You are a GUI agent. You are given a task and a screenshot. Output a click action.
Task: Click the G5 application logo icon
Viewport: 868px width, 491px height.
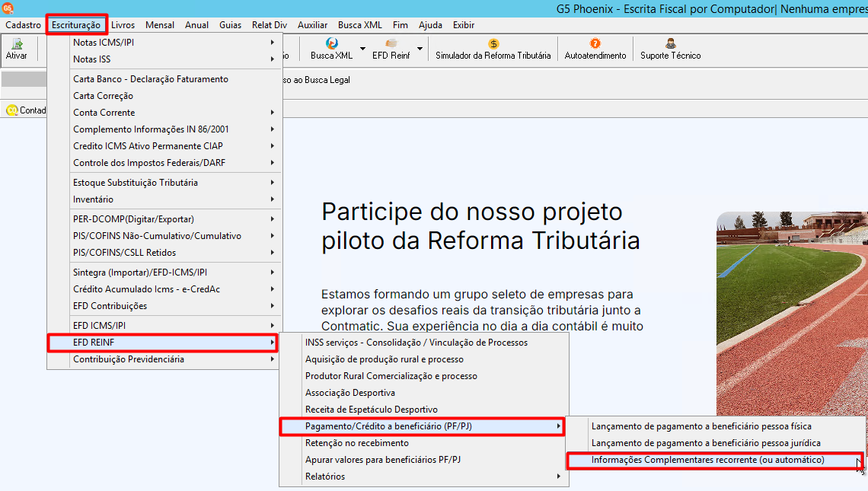pos(8,8)
